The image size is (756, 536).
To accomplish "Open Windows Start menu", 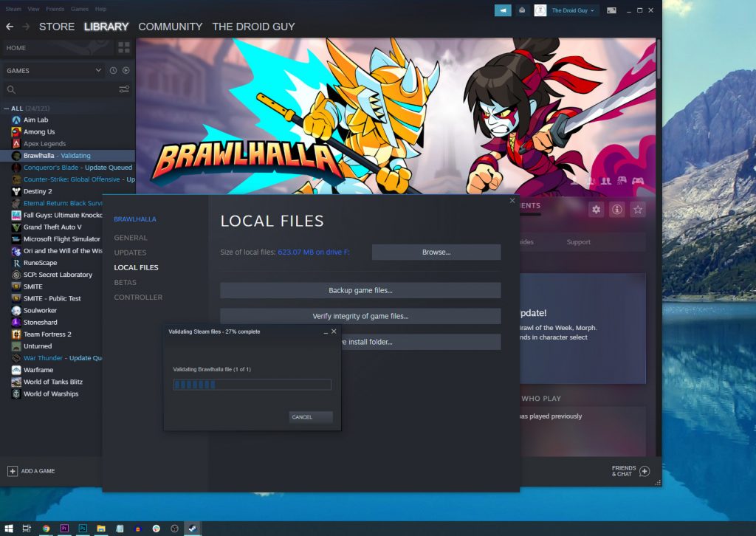I will click(9, 529).
